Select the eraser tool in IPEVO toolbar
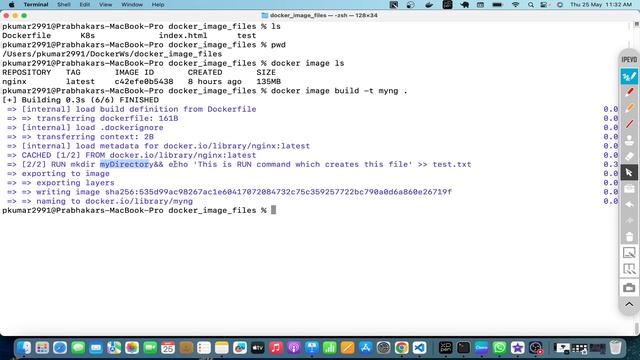This screenshot has height=360, width=640. pos(629,157)
